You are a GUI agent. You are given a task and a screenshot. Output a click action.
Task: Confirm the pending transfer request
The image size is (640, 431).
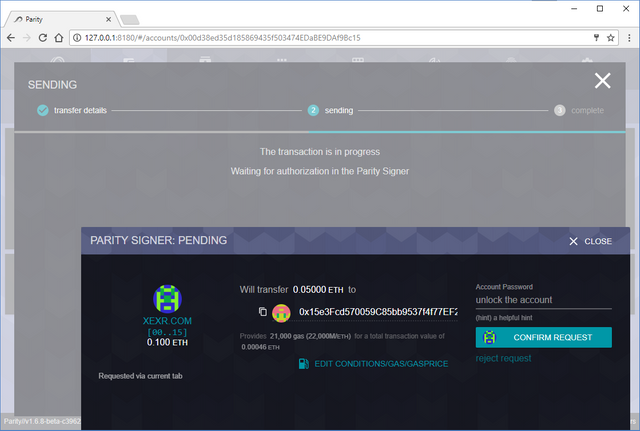[x=544, y=338]
